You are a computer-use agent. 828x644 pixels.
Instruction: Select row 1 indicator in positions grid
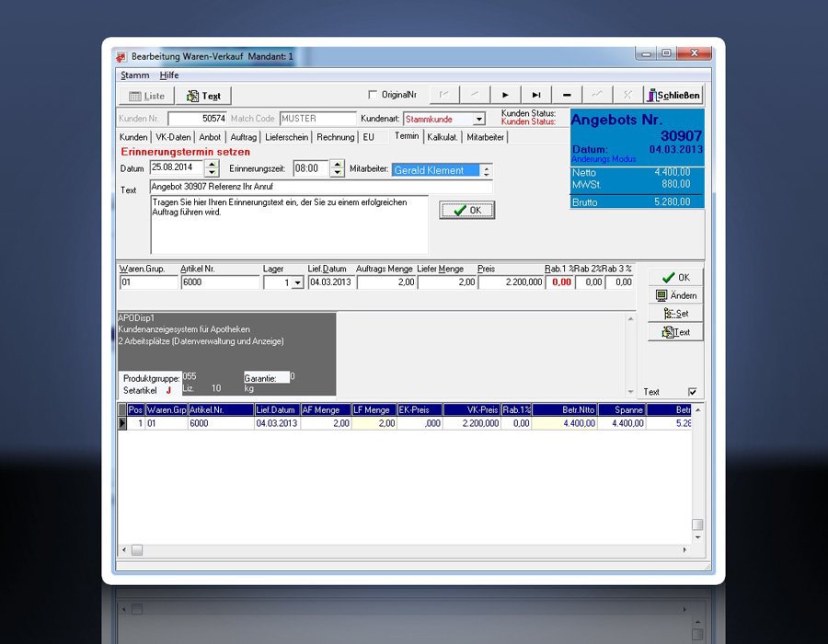[122, 423]
